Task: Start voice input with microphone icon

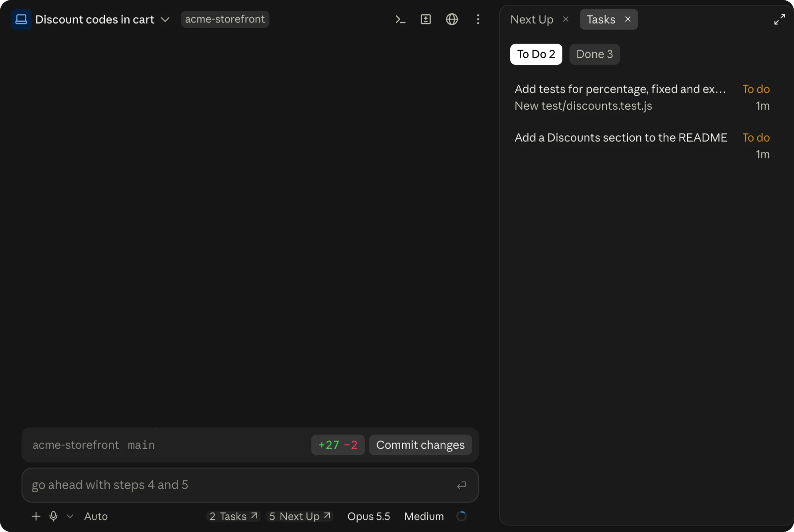Action: pyautogui.click(x=53, y=516)
